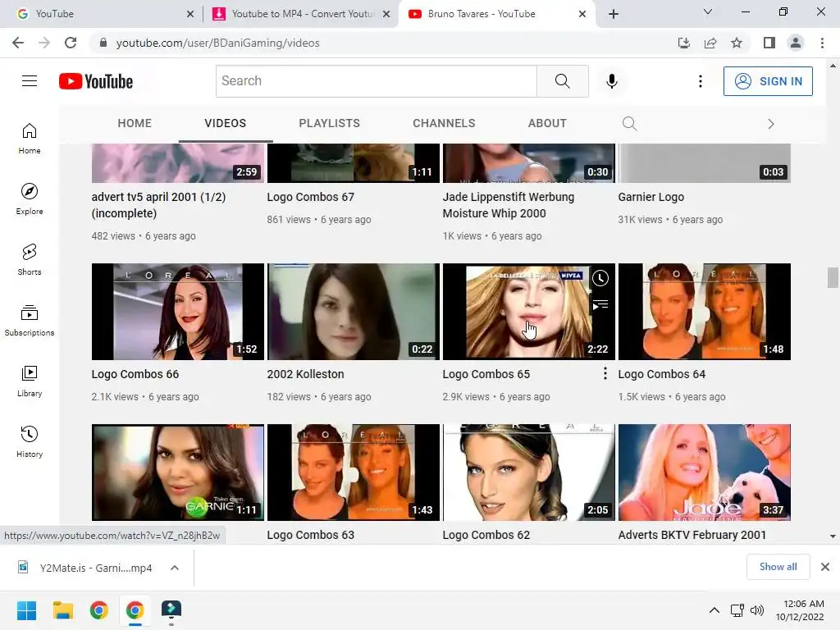Open the CHANNELS tab
The height and width of the screenshot is (630, 840).
coord(444,123)
